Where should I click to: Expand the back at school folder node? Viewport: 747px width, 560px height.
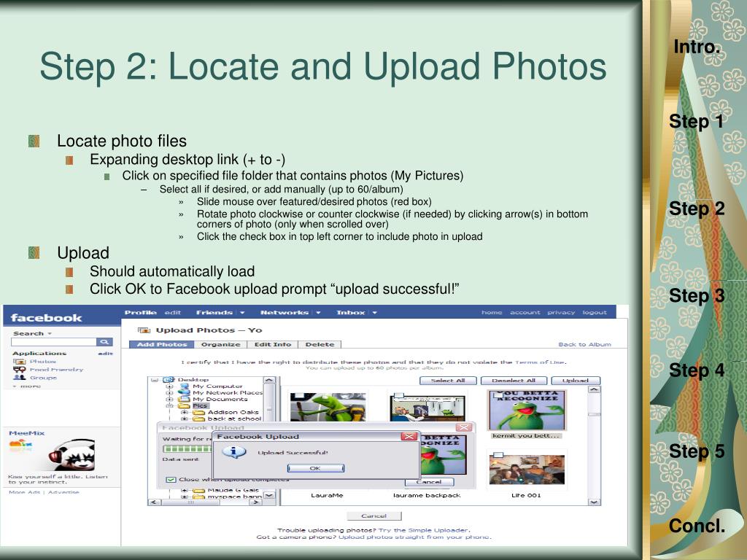click(x=185, y=419)
